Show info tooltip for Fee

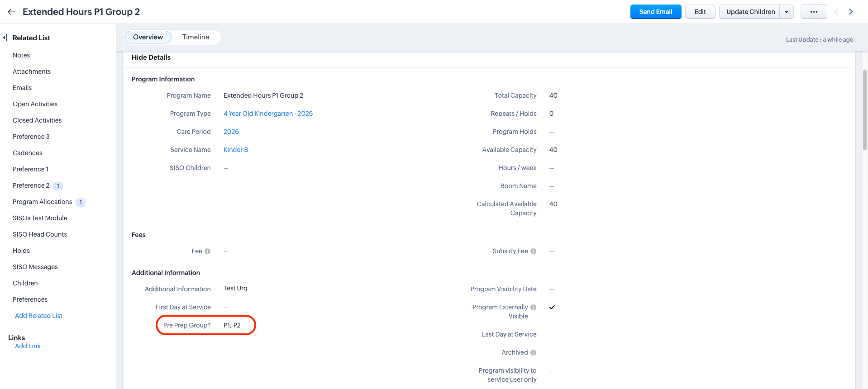[207, 251]
